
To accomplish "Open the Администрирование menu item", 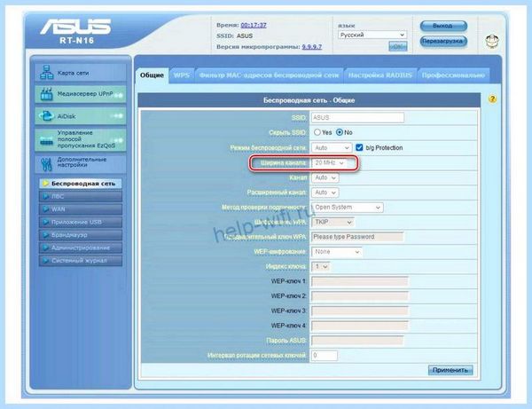I will pyautogui.click(x=81, y=248).
